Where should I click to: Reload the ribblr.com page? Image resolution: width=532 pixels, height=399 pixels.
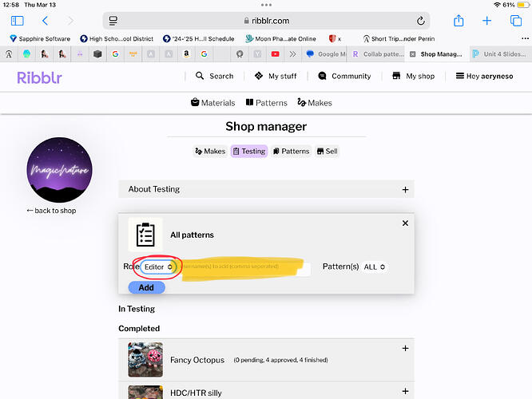(x=421, y=21)
